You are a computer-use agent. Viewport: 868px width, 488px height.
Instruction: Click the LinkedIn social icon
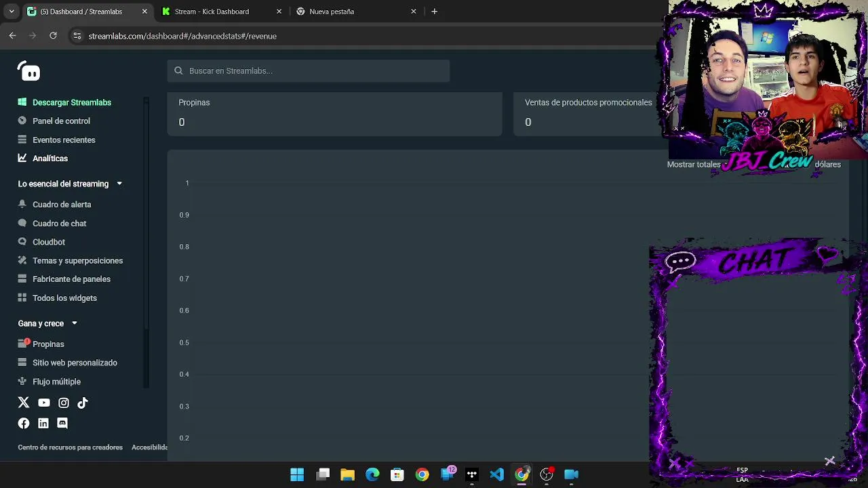[x=43, y=423]
